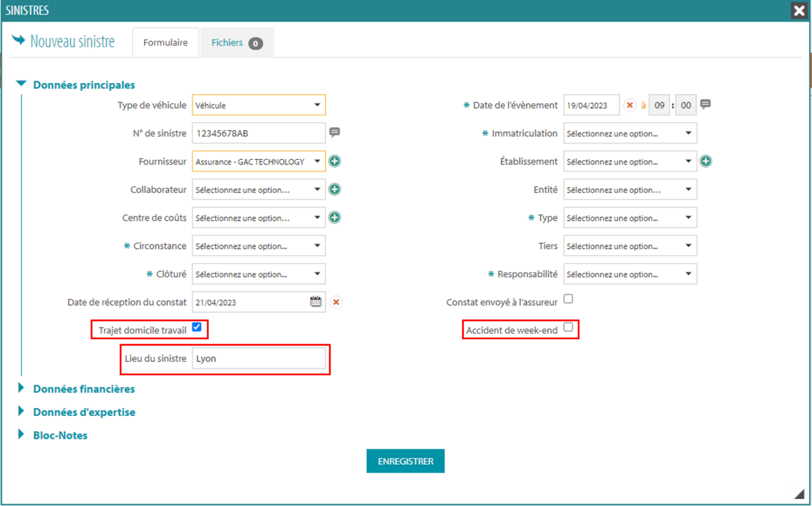
Task: Click the Lieu du sinistre text field
Action: click(x=258, y=358)
